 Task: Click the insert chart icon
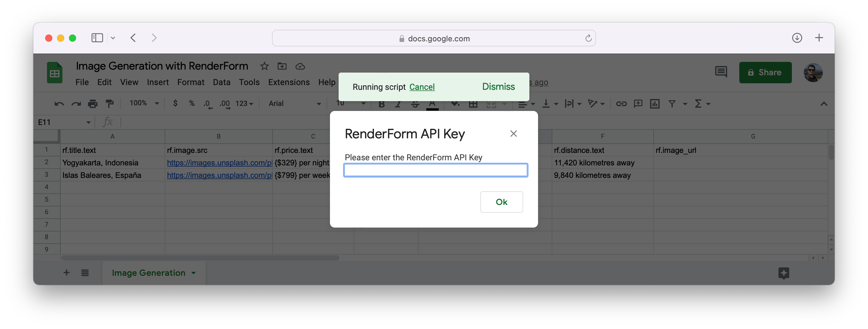[x=655, y=104]
